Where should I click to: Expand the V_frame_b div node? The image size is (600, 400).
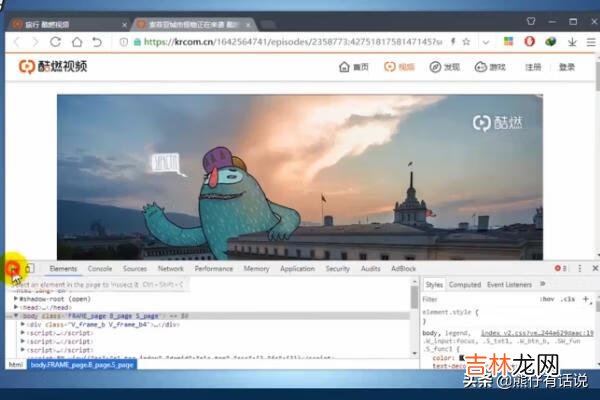point(24,324)
